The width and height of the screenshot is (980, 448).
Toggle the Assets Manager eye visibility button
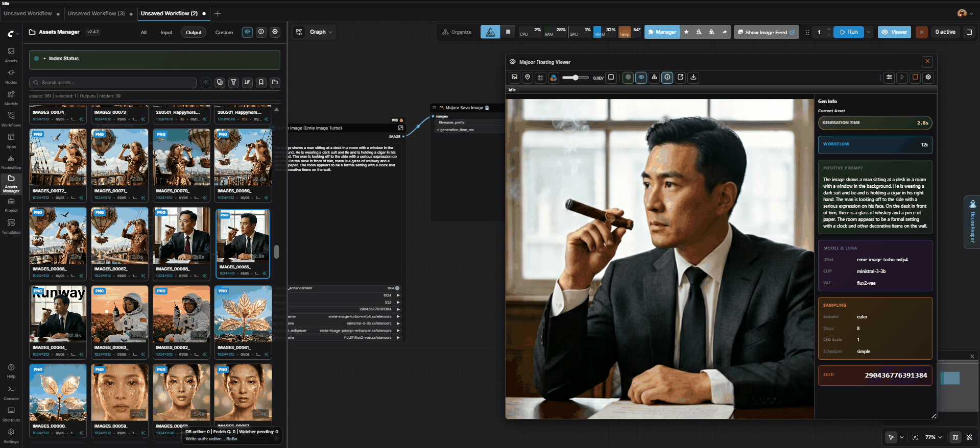(x=247, y=32)
